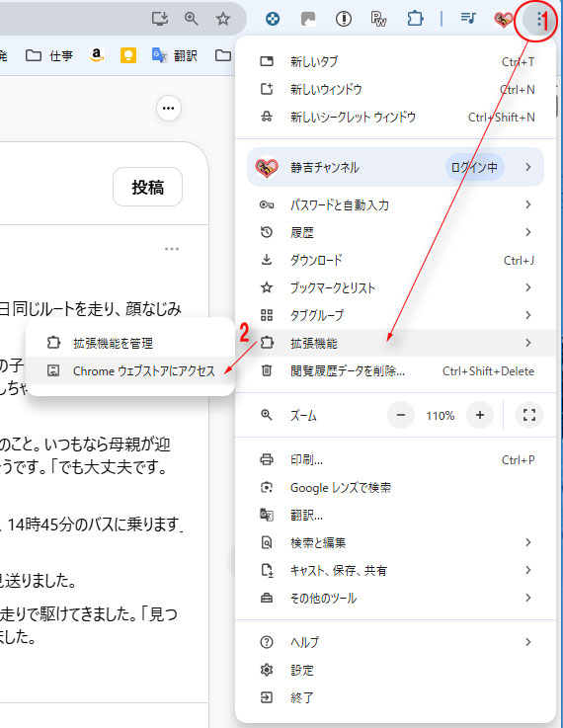
Task: Expand 検索と編集 submenu
Action: click(395, 542)
